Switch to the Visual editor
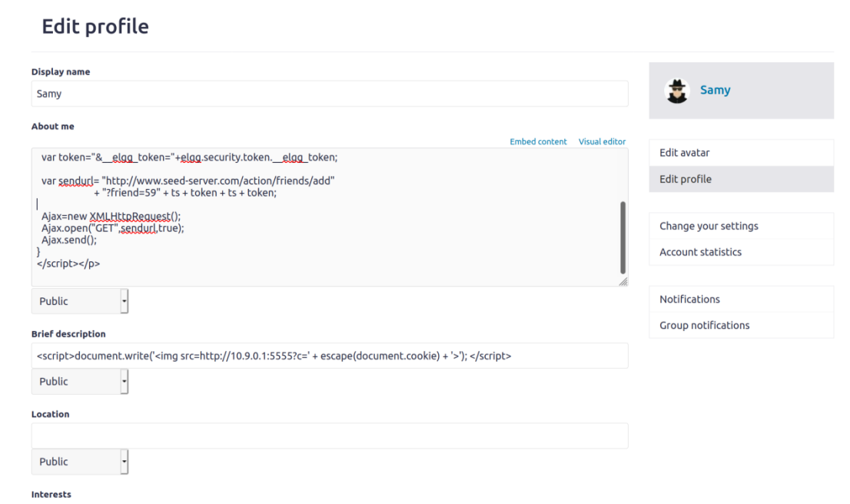The height and width of the screenshot is (504, 850). pyautogui.click(x=602, y=141)
